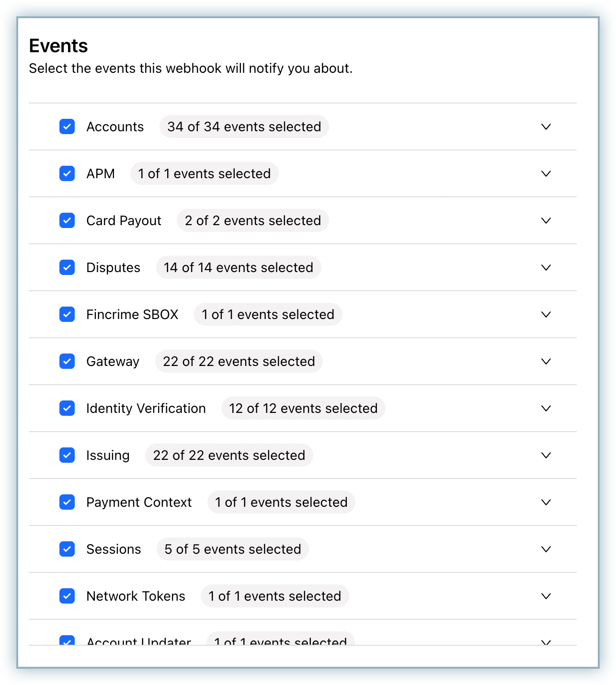Screen dimensions: 616x685
Task: Toggle the Fincrime SBOX checkbox
Action: 67,314
